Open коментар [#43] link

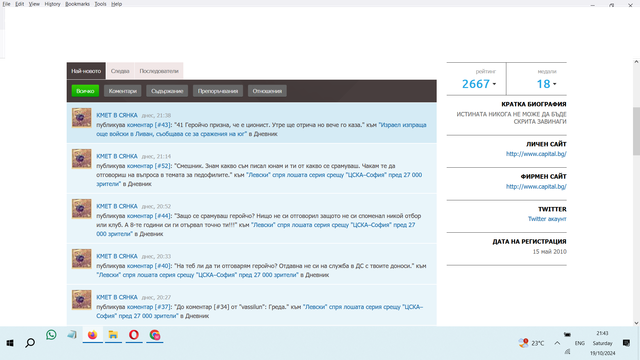(x=149, y=125)
